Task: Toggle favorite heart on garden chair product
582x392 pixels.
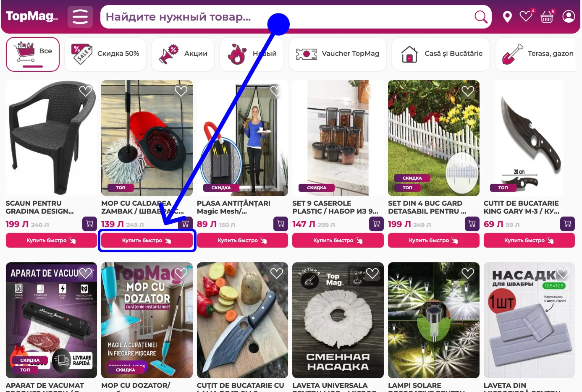Action: [86, 91]
